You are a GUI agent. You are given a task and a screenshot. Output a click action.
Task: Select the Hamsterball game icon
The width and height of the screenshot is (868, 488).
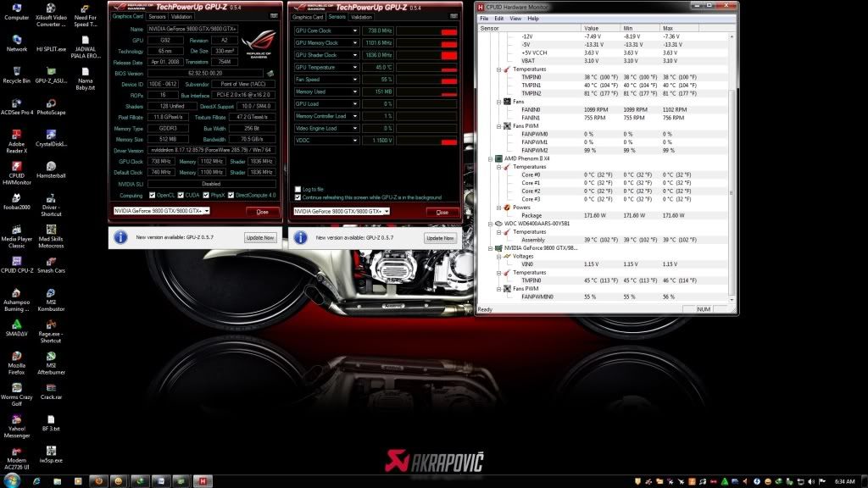(51, 169)
